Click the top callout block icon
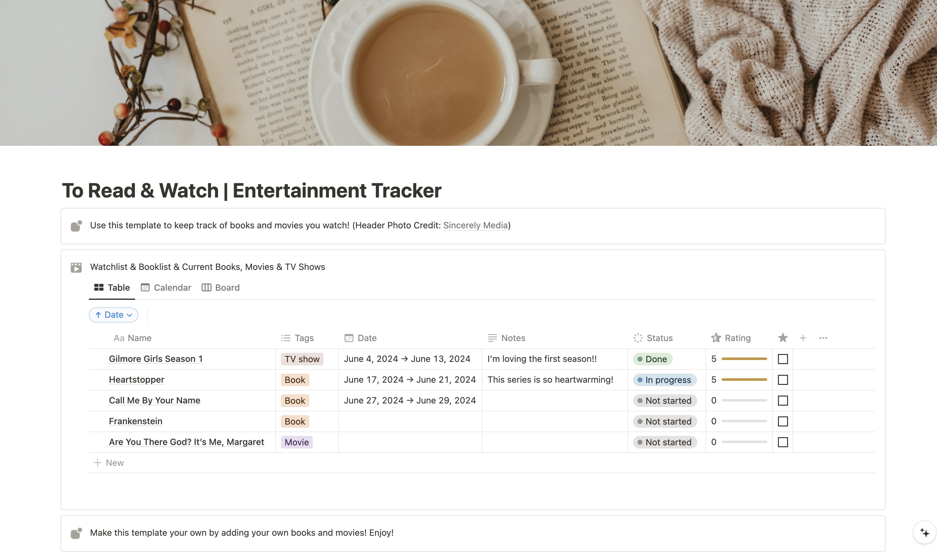Screen dimensions: 937x560 tap(76, 226)
